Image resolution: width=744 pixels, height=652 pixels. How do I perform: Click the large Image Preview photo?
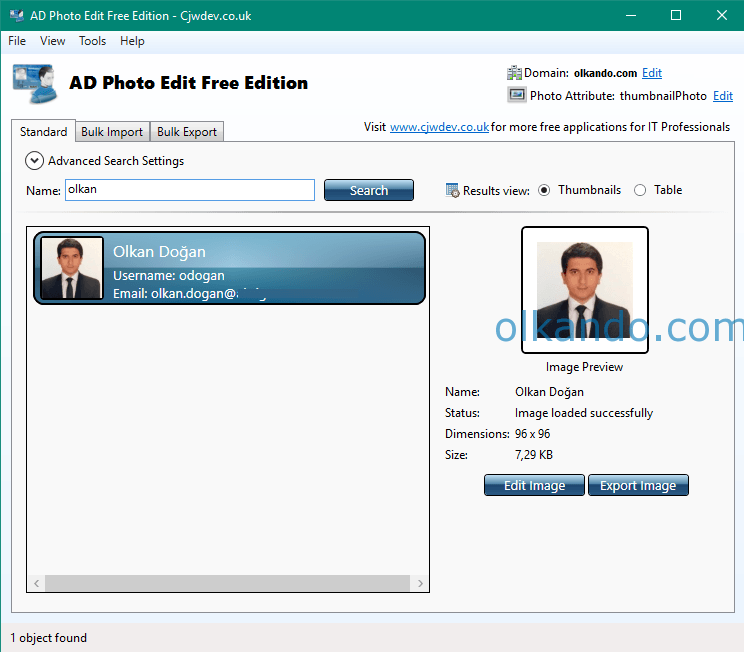pos(585,290)
